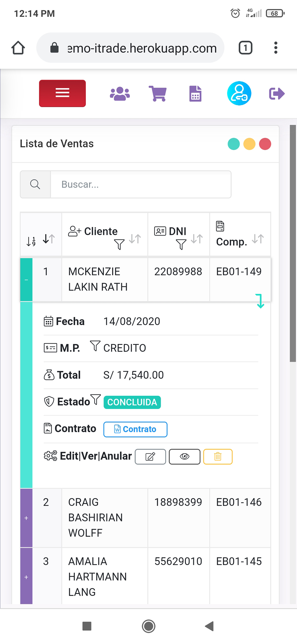Focus the Buscar search field

pos(141,185)
